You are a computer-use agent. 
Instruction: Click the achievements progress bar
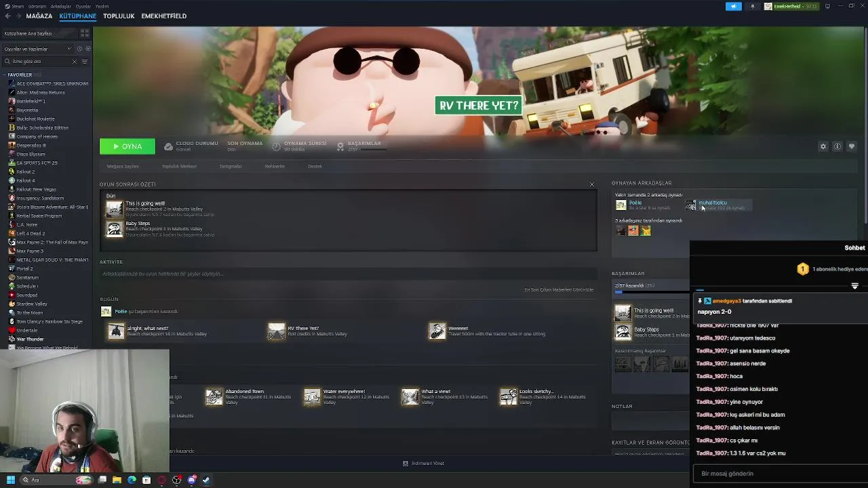tap(651, 292)
